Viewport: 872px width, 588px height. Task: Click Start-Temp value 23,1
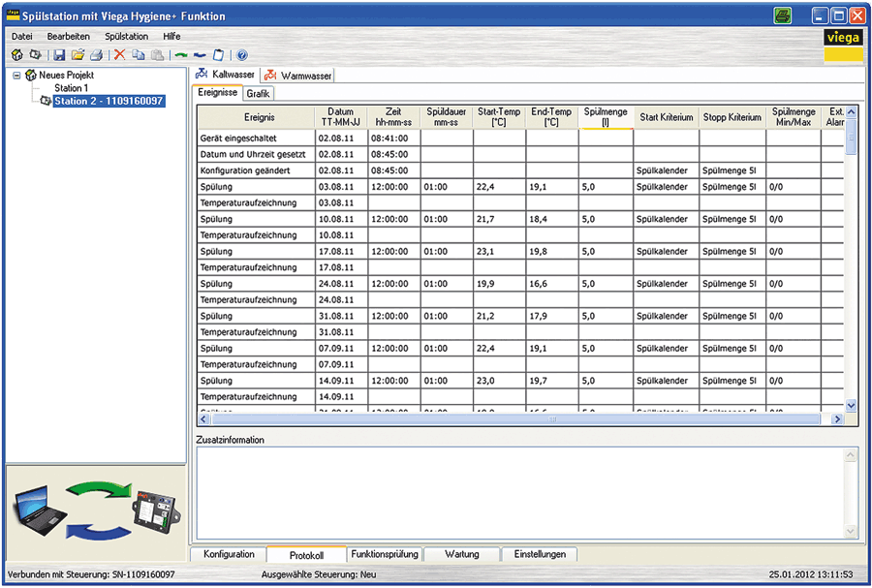pyautogui.click(x=485, y=251)
